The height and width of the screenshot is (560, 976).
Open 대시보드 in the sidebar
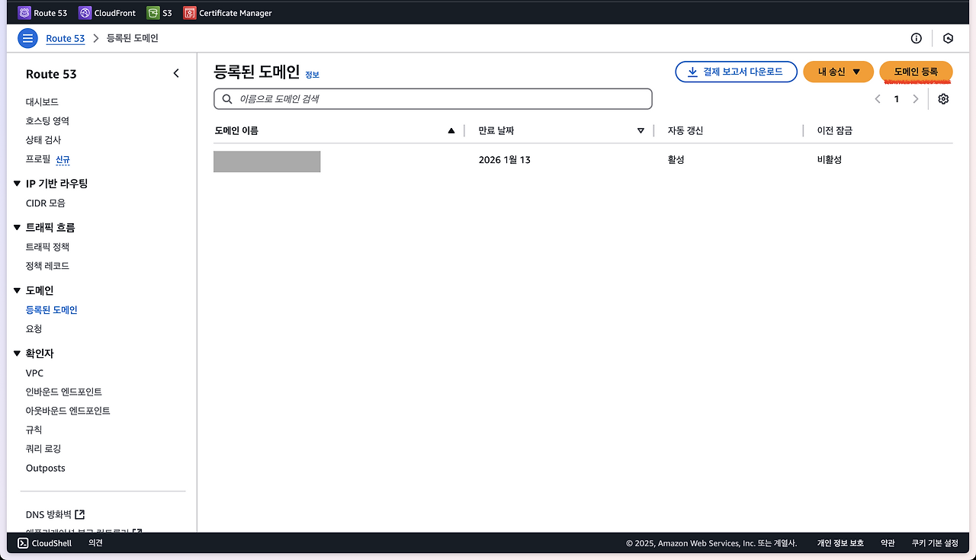tap(42, 102)
